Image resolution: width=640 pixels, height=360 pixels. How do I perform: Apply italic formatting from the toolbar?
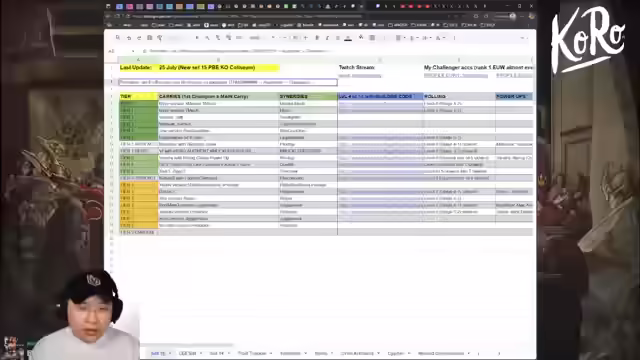[327, 38]
